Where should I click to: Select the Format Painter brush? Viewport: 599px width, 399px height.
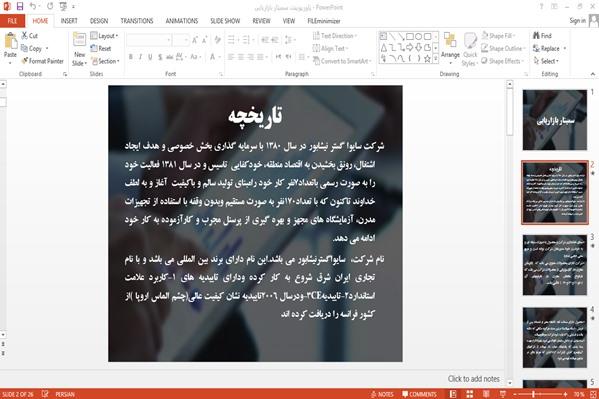(25, 61)
